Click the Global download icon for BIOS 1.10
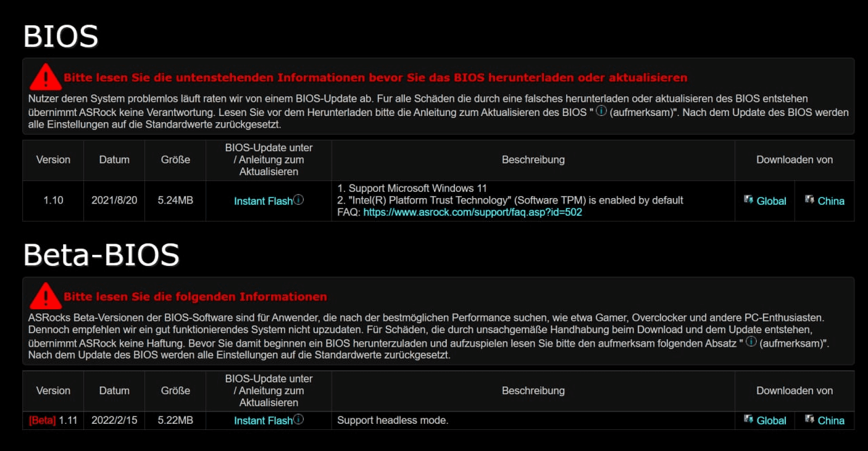Image resolution: width=868 pixels, height=451 pixels. (x=749, y=199)
